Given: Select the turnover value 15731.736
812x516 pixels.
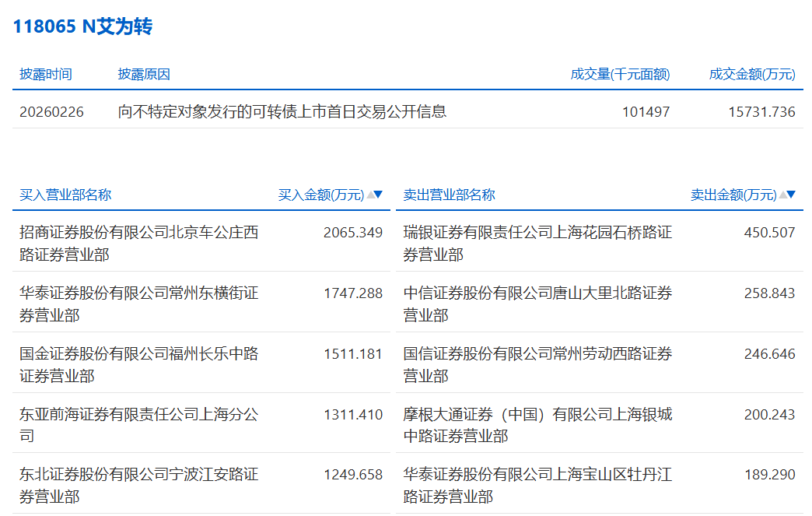Looking at the screenshot, I should pyautogui.click(x=761, y=112).
